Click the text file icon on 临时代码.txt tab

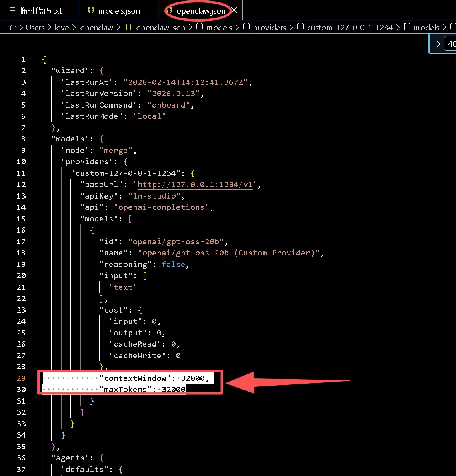(x=12, y=10)
